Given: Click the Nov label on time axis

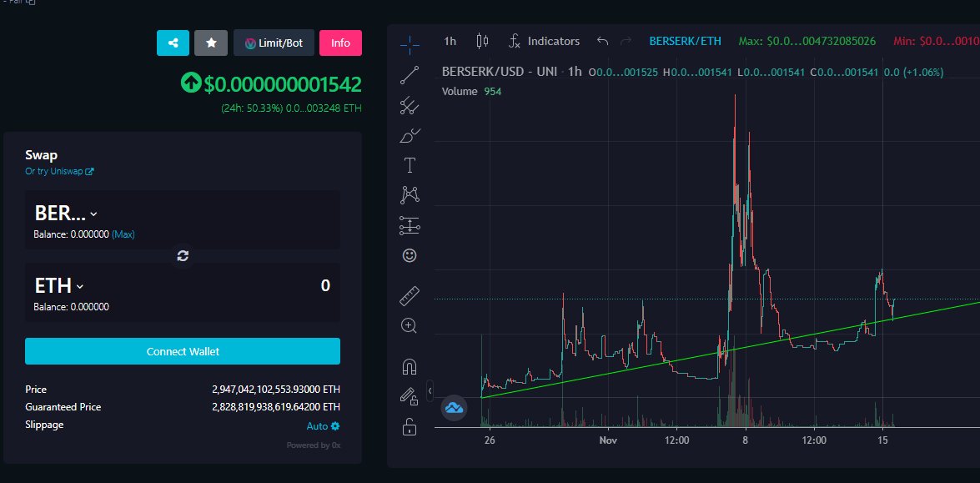Looking at the screenshot, I should point(608,440).
